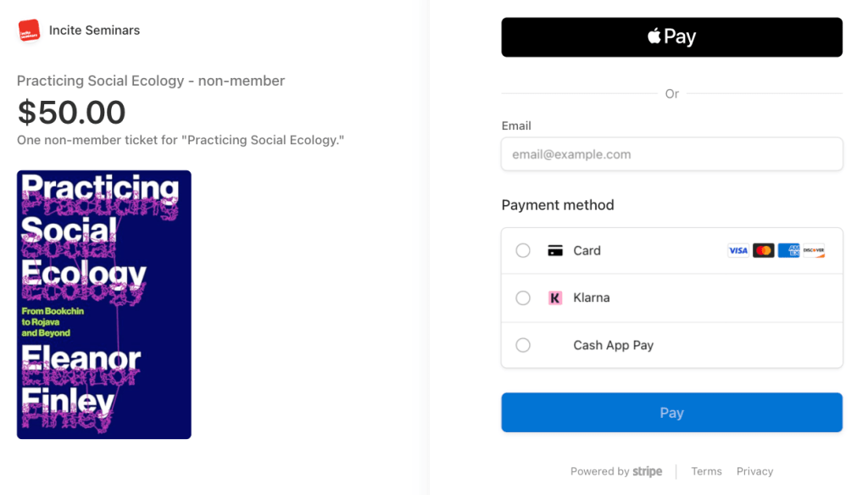Click the Practicing Social Ecology book cover

pos(104,304)
